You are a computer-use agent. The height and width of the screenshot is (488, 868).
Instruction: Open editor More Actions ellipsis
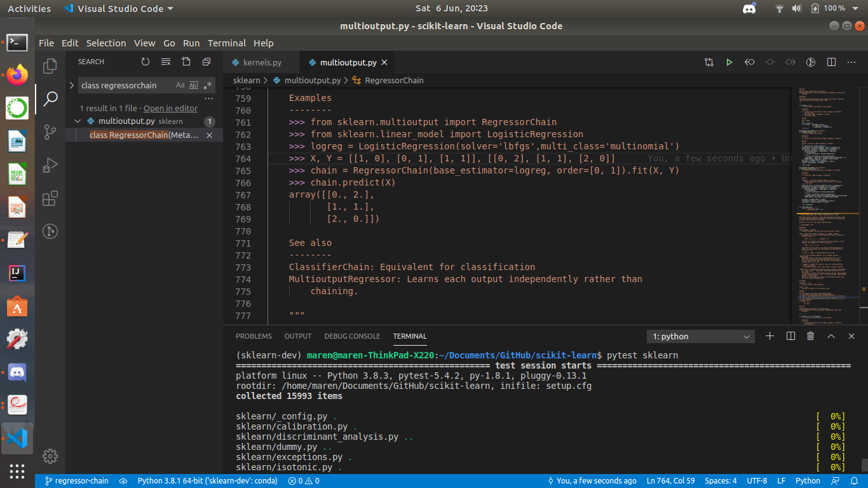coord(851,62)
